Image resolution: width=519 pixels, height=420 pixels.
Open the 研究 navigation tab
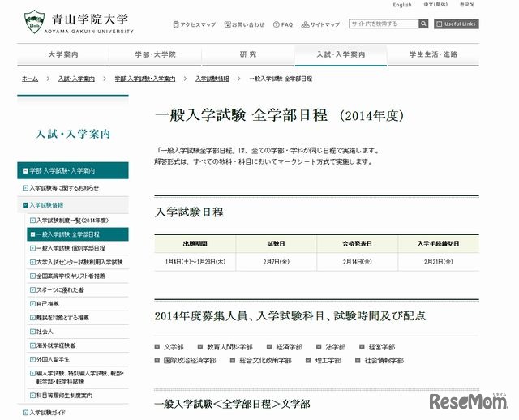[x=248, y=54]
